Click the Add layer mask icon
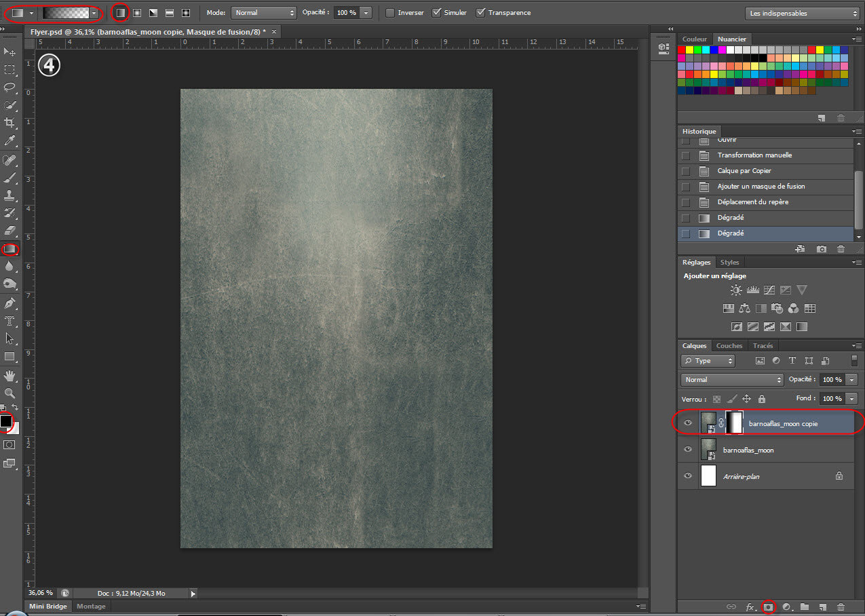Image resolution: width=865 pixels, height=616 pixels. point(768,607)
